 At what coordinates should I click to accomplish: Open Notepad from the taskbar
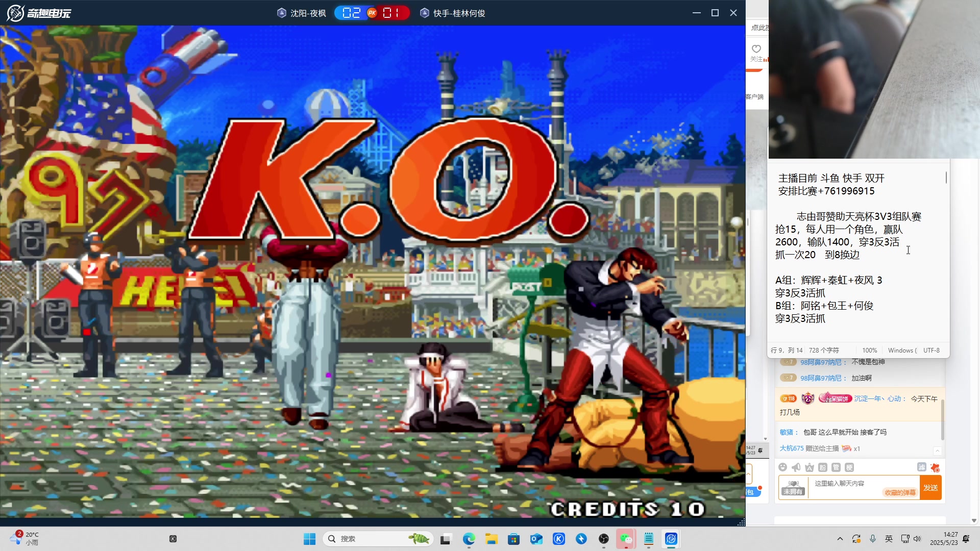click(648, 539)
